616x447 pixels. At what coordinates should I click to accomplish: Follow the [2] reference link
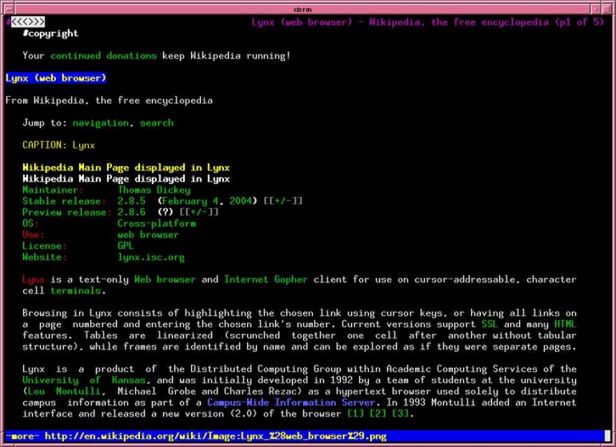pos(378,414)
